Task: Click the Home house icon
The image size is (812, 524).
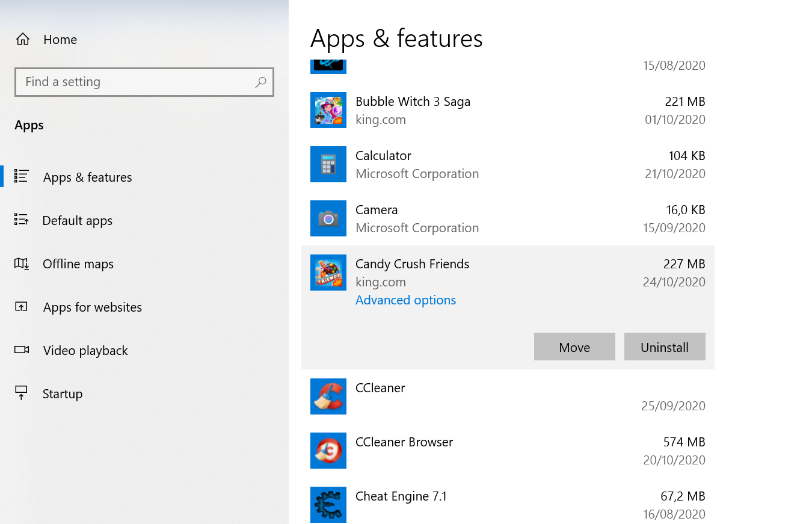Action: [x=23, y=40]
